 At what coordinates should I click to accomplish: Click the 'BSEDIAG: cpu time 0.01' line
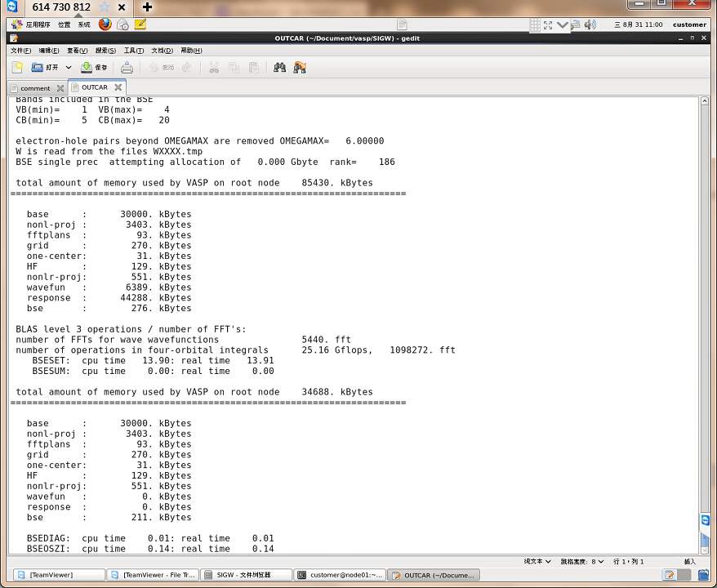click(150, 538)
